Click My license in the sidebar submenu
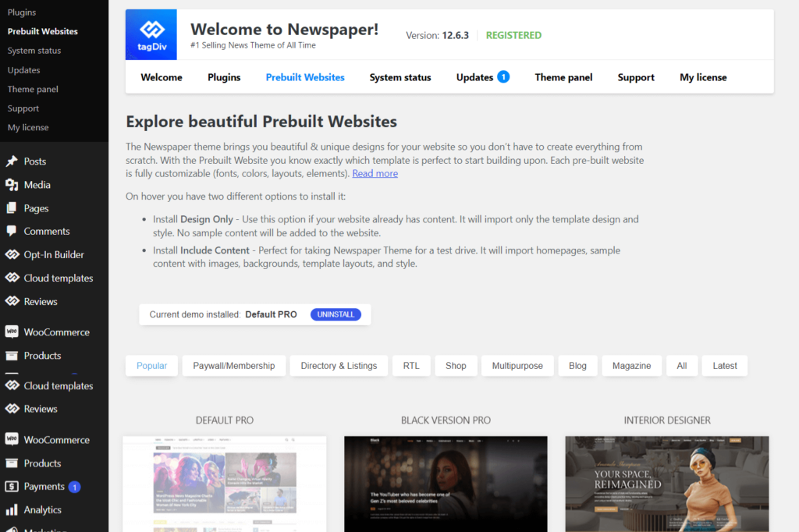Screen dimensions: 799x532 coord(28,127)
